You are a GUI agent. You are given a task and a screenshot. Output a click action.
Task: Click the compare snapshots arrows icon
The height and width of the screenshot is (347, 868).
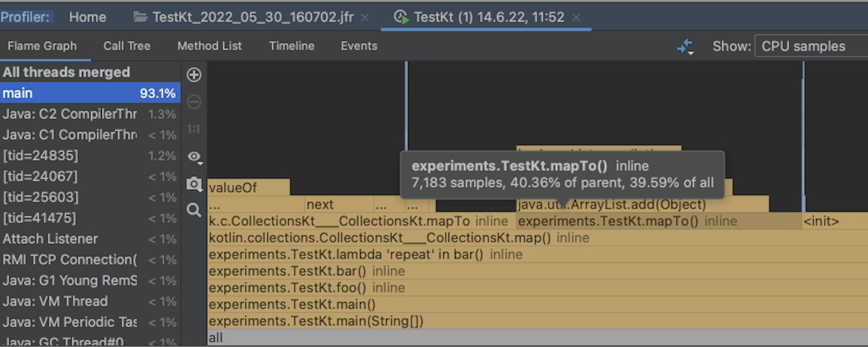(685, 47)
